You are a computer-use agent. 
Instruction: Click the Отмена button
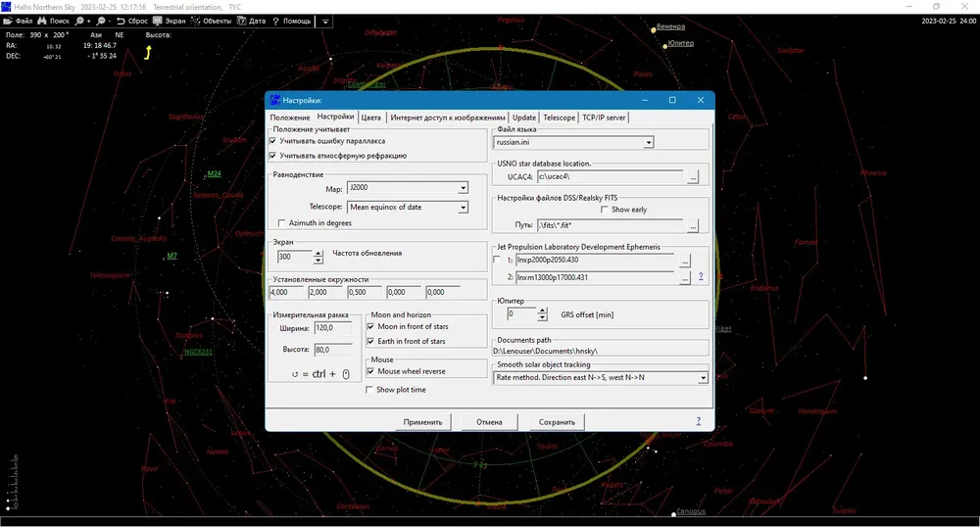(x=489, y=422)
